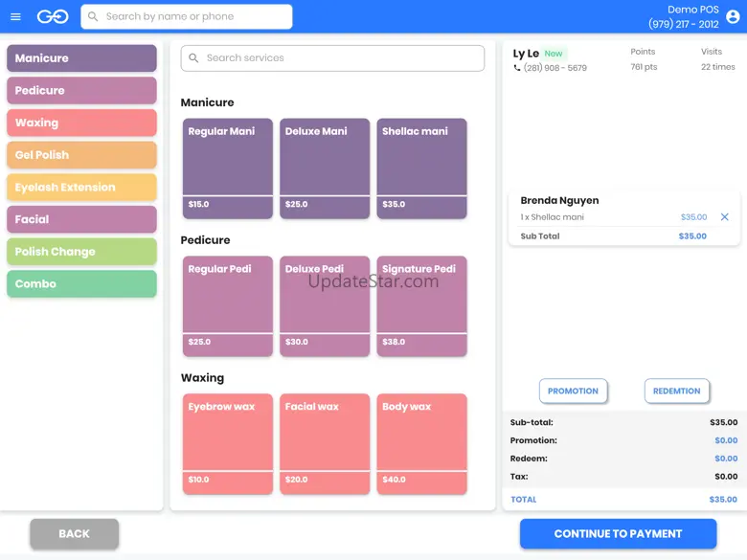
Task: Switch to the Pedicure category
Action: coord(81,91)
